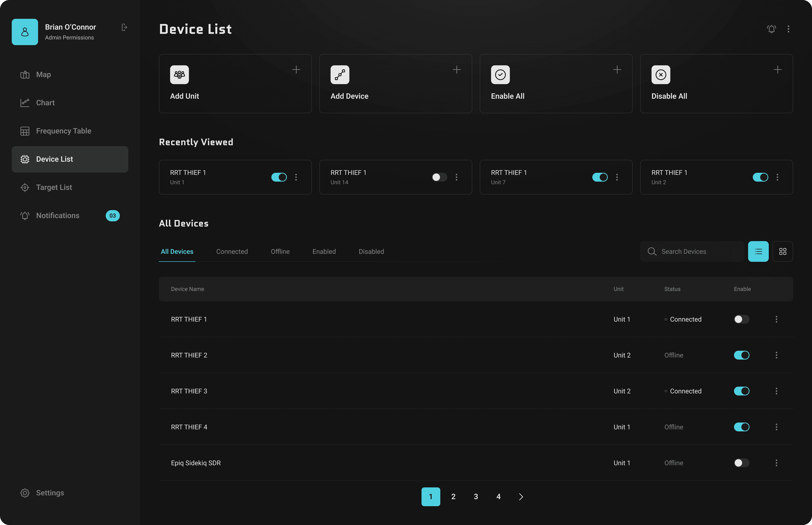The width and height of the screenshot is (812, 525).
Task: Open the notification bell in top header
Action: point(771,29)
